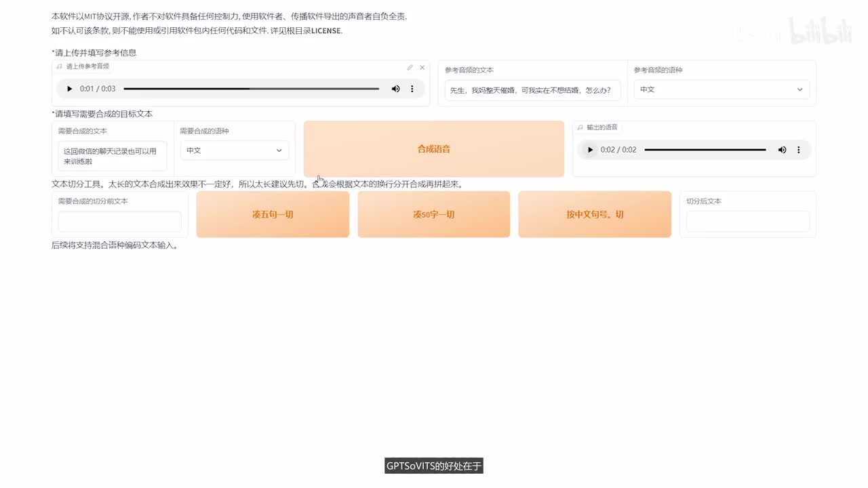Expand the synthesis text language dropdown
Image resolution: width=868 pixels, height=488 pixels.
(x=235, y=150)
